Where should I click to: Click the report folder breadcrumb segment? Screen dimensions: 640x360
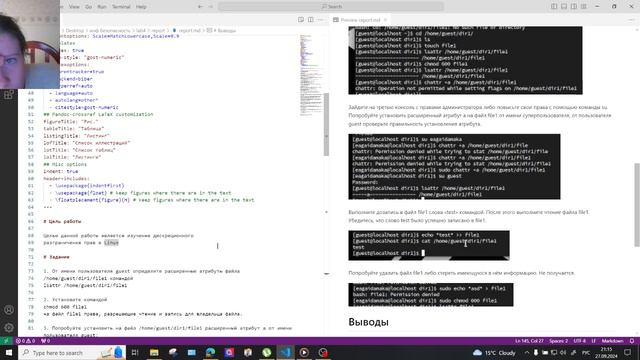(158, 31)
